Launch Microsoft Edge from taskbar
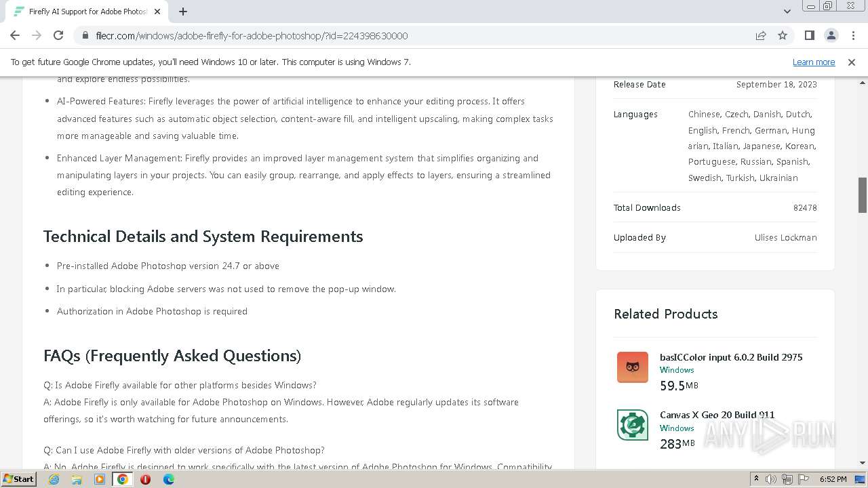868x488 pixels. point(168,479)
